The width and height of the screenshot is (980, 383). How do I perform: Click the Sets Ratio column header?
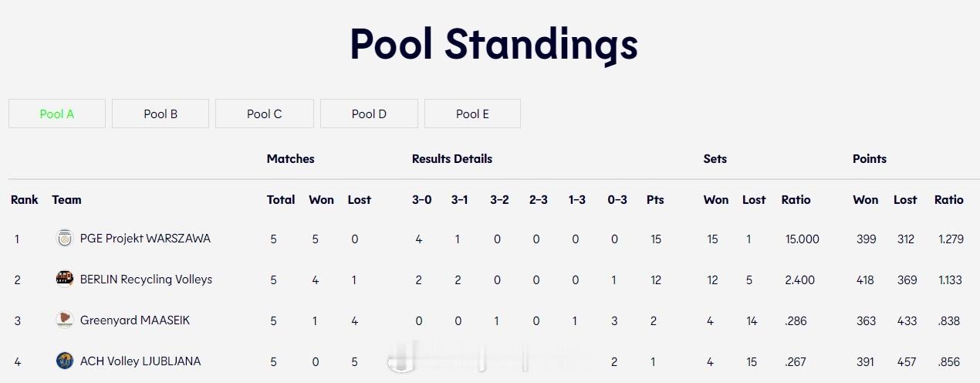coord(796,199)
